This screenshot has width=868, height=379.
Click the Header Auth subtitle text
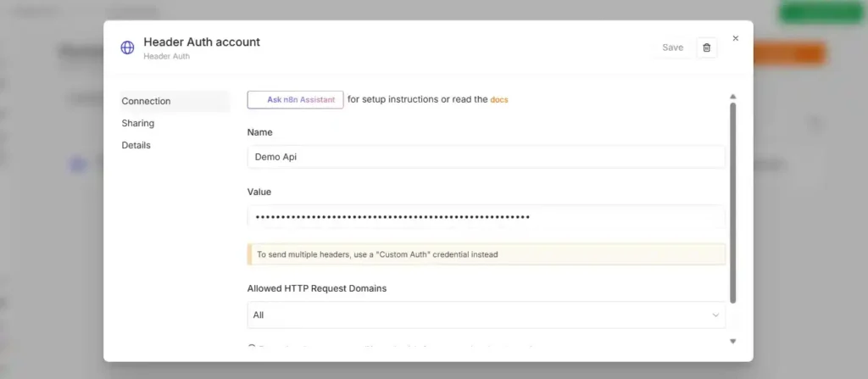[x=167, y=56]
